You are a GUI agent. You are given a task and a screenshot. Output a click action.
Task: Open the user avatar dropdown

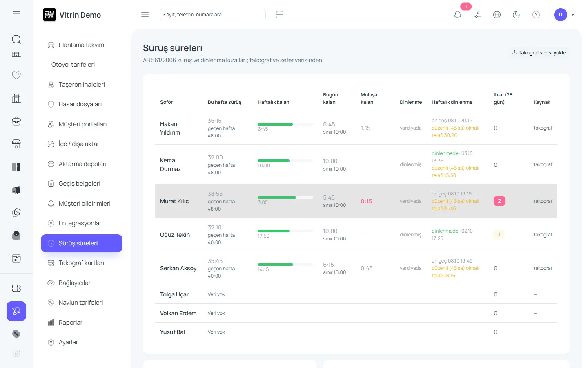pos(564,15)
